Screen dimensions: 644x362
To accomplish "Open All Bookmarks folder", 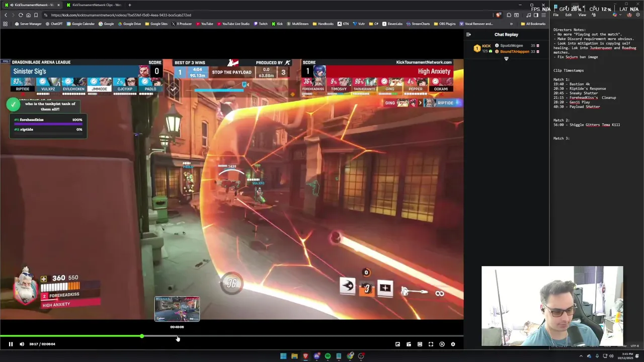I will coord(533,24).
